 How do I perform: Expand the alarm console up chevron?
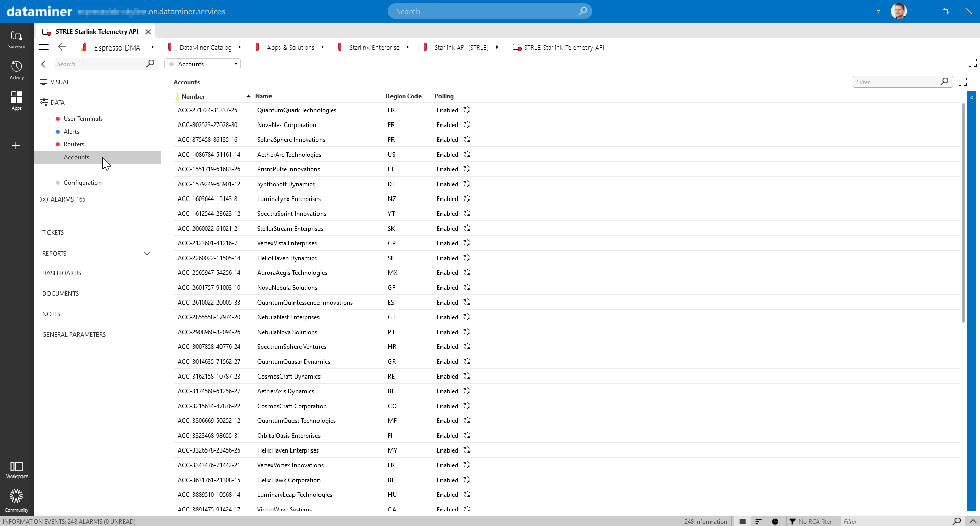[973, 521]
